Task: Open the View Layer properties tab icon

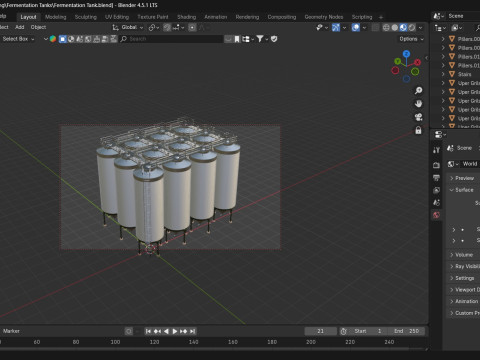Action: [x=436, y=190]
